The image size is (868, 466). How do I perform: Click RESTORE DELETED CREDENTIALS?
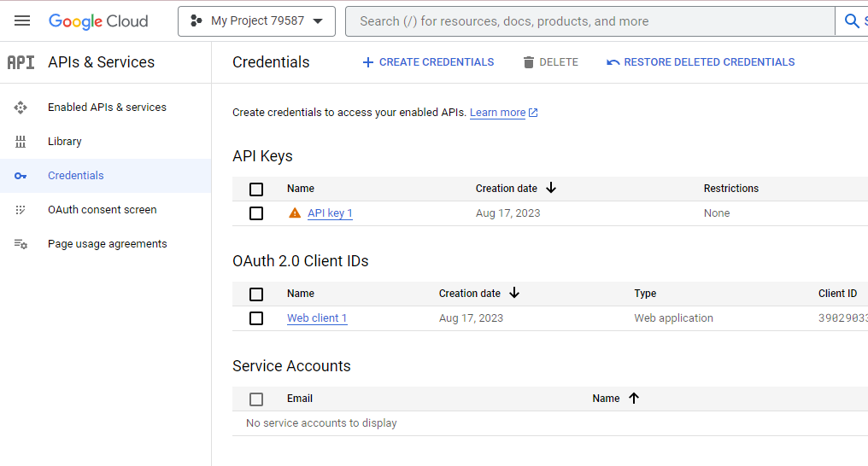tap(701, 62)
